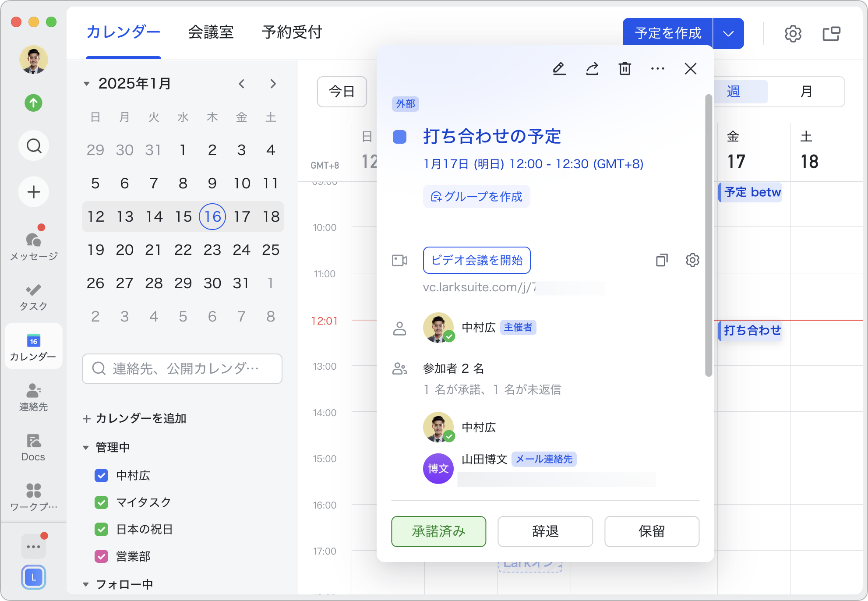Click the blue event color square

399,137
